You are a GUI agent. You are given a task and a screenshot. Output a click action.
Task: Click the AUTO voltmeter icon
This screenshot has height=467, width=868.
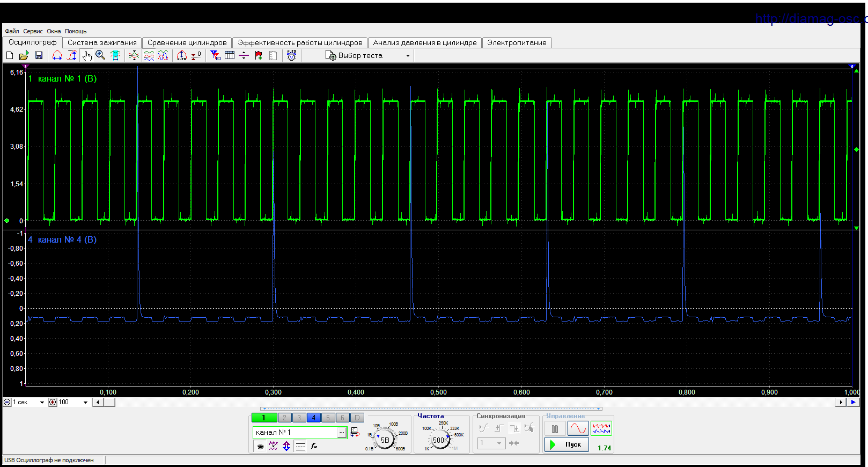[291, 55]
